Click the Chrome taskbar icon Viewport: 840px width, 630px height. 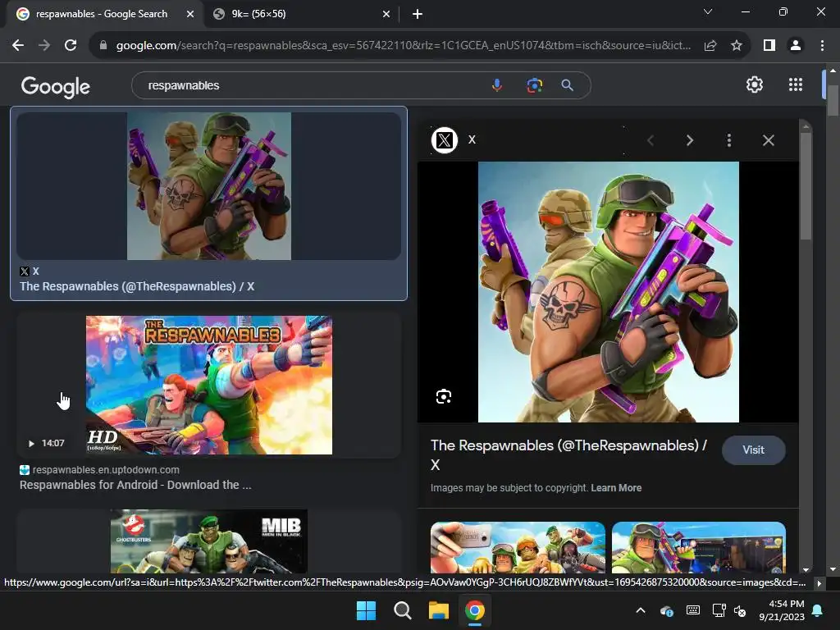point(475,610)
